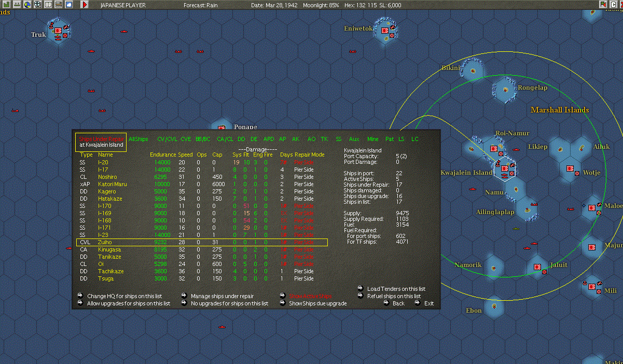
Task: Sort ship list by Endurance column
Action: point(163,155)
